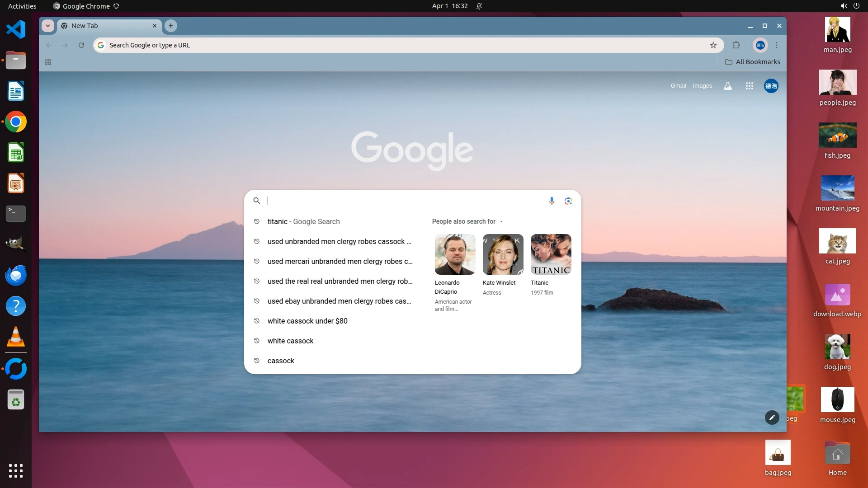Reload the current page
Screen dimensions: 868x488
pos(81,45)
